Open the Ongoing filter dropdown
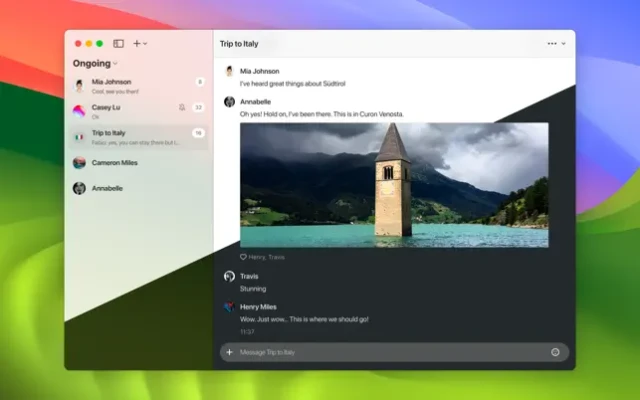 pyautogui.click(x=95, y=63)
